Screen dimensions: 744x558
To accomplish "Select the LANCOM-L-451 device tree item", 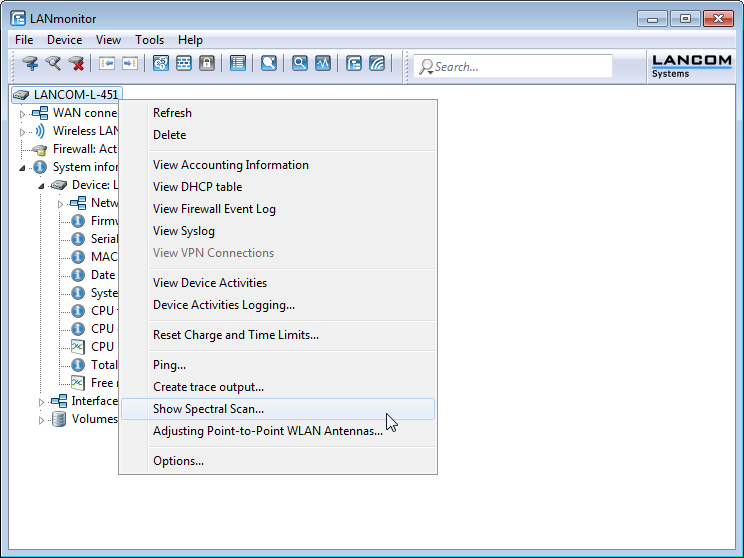I will click(x=75, y=95).
